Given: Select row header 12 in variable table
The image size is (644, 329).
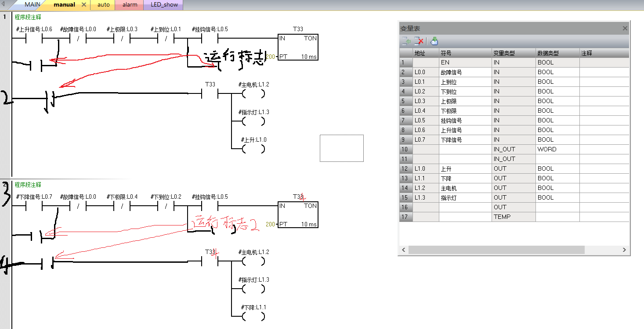Looking at the screenshot, I should pyautogui.click(x=406, y=168).
